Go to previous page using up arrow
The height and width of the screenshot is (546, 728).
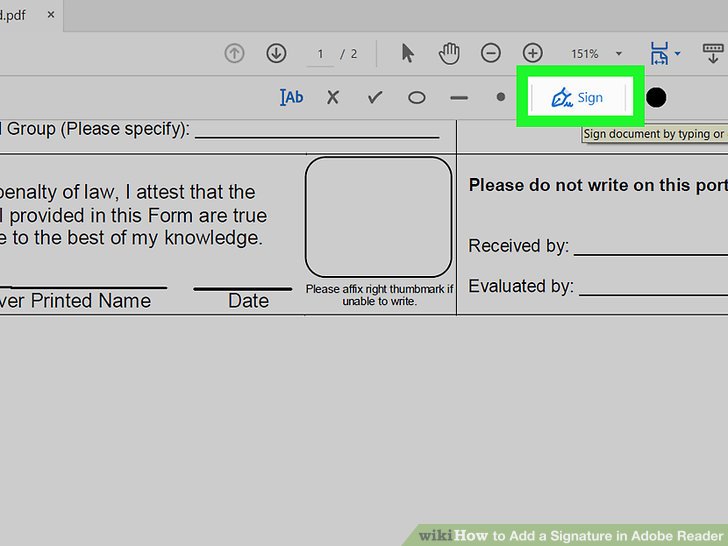234,53
